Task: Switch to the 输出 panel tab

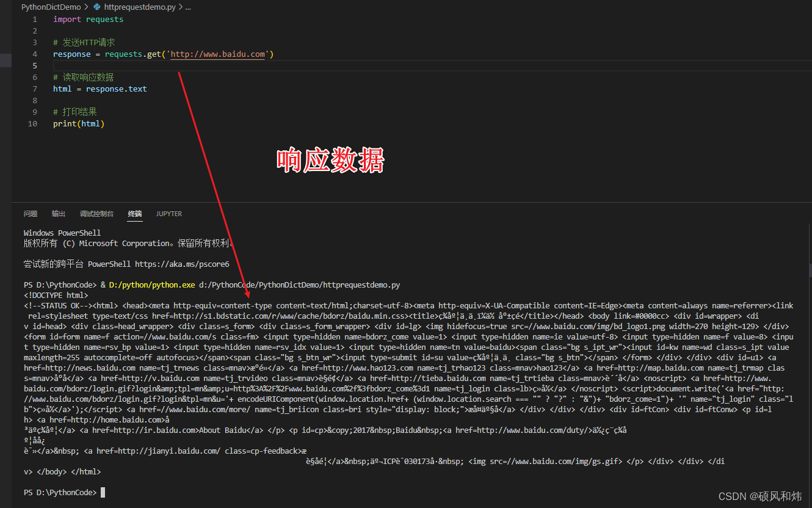Action: click(59, 214)
